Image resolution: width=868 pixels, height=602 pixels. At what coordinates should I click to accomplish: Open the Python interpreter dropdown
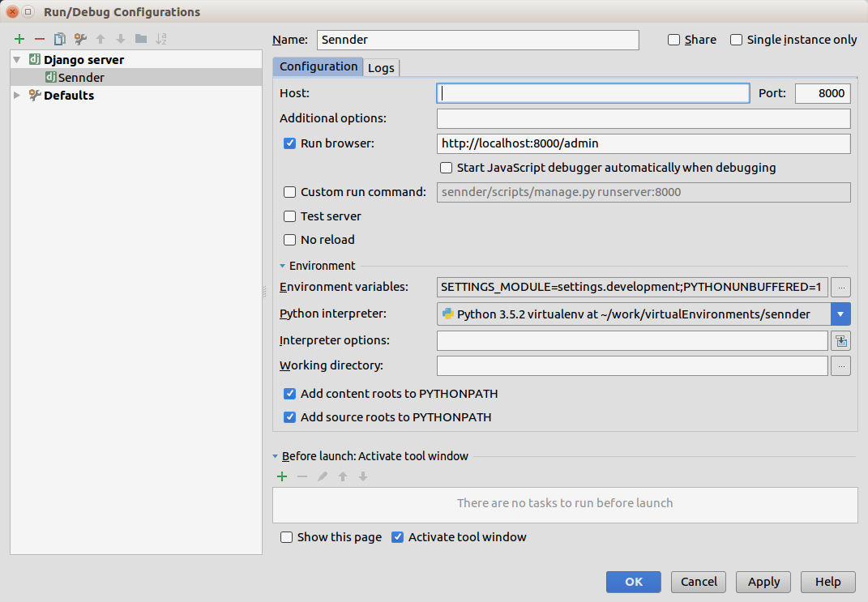click(841, 314)
